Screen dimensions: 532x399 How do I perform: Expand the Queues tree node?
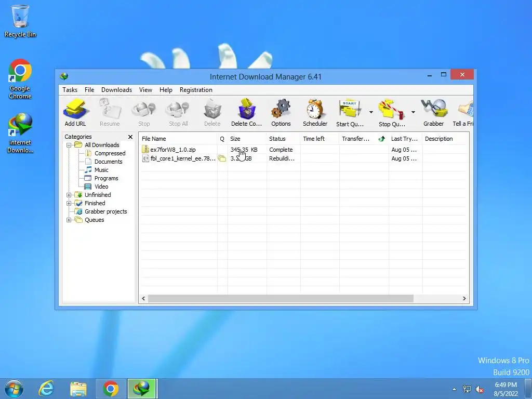coord(69,220)
